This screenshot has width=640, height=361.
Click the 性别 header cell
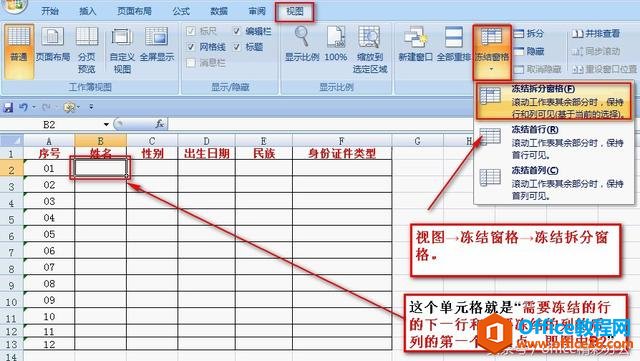coord(152,154)
